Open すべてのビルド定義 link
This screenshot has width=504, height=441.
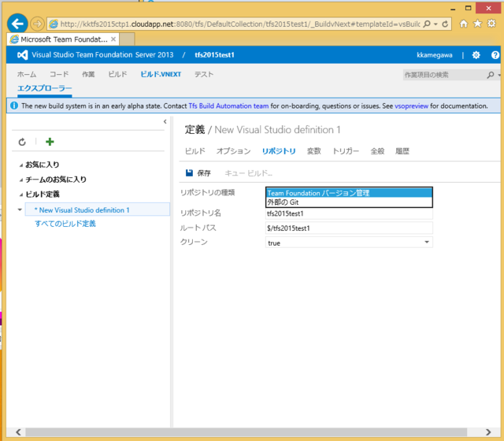[65, 224]
